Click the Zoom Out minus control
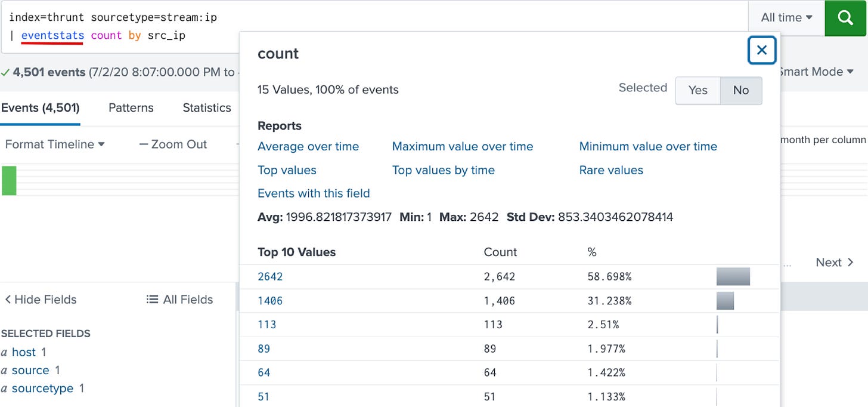This screenshot has width=868, height=407. pos(144,144)
